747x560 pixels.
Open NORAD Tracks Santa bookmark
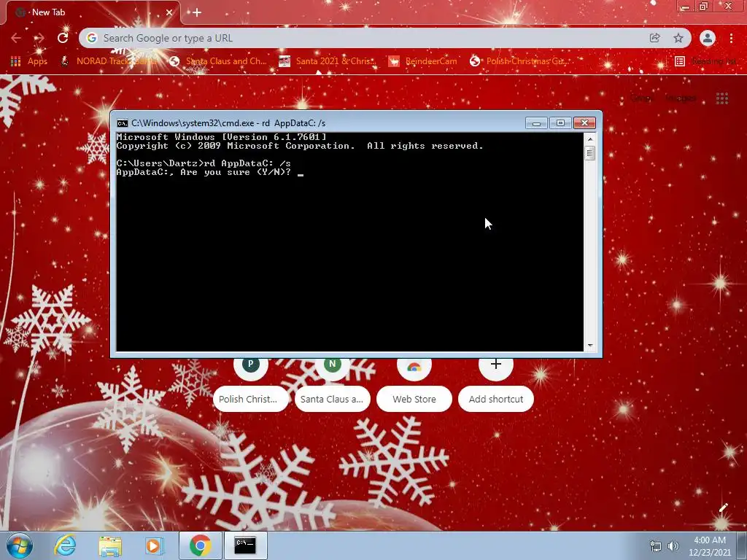click(x=109, y=61)
